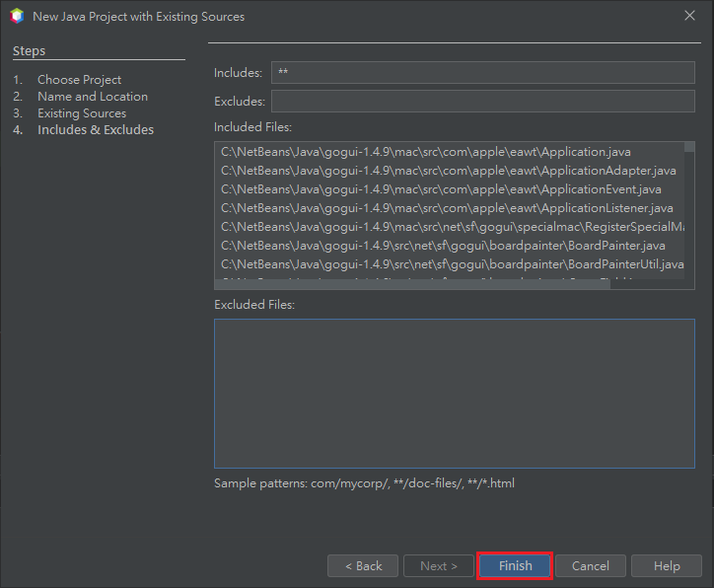Select BoardPainter.java in Included Files
The width and height of the screenshot is (714, 588).
[450, 246]
